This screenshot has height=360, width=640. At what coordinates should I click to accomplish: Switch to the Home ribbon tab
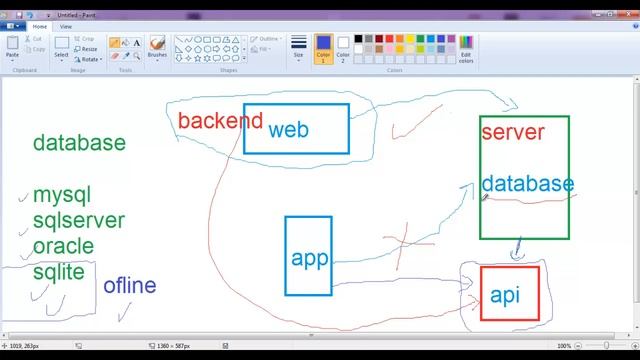tap(40, 27)
